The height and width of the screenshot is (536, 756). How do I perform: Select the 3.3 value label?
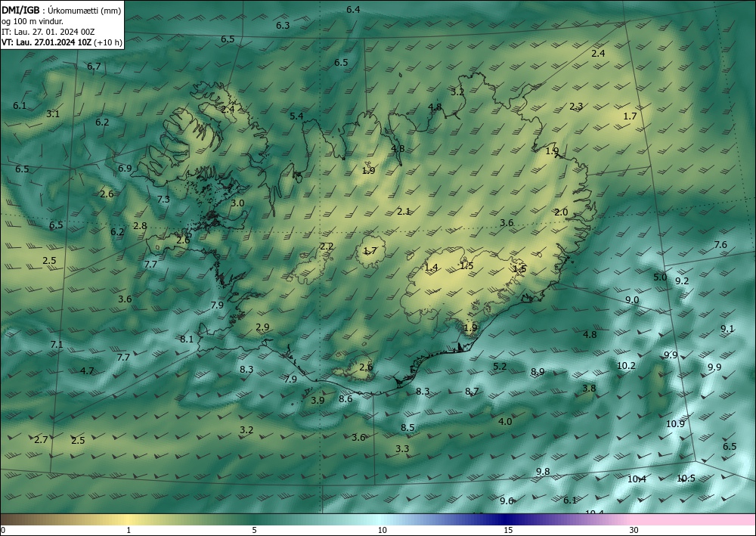click(402, 449)
